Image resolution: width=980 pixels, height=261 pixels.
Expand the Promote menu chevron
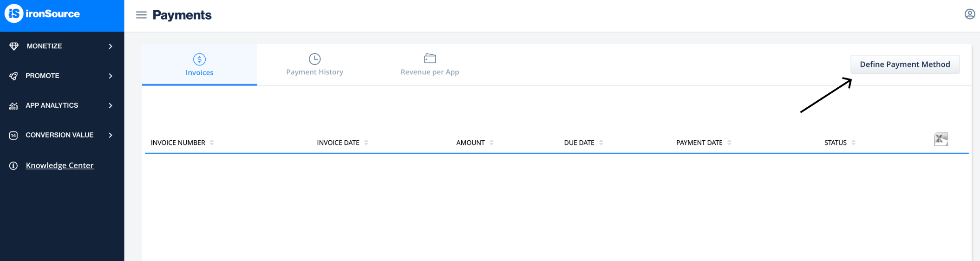pos(111,76)
